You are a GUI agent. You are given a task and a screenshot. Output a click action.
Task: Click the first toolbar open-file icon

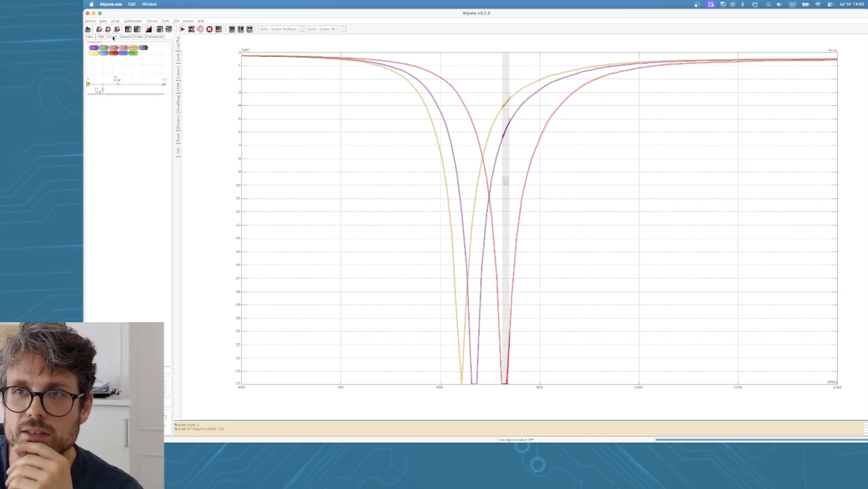click(88, 29)
